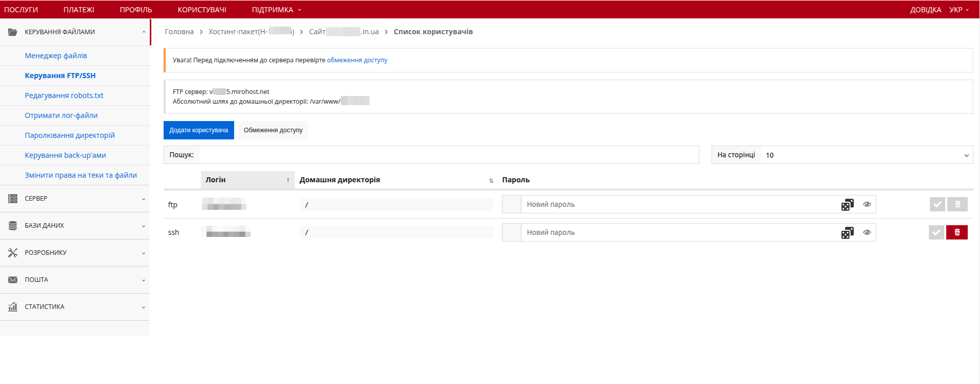Open the УКР language selector
Image resolution: width=980 pixels, height=384 pixels.
(x=959, y=10)
